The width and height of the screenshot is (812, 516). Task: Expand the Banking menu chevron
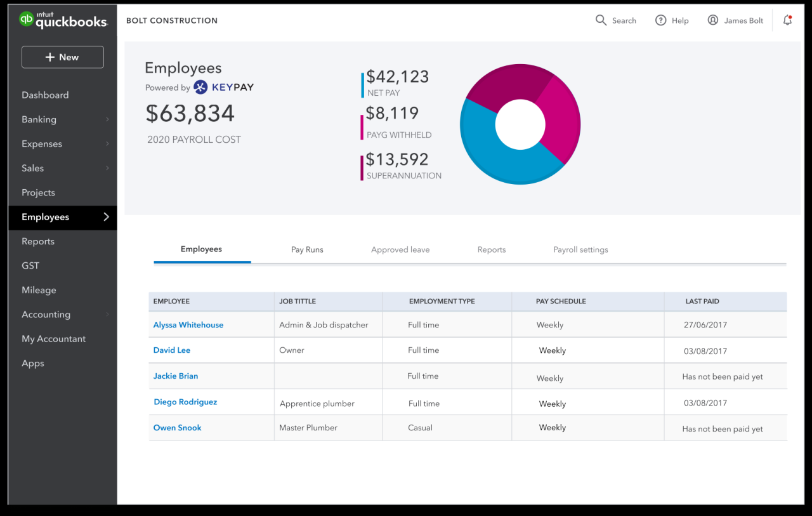point(107,119)
